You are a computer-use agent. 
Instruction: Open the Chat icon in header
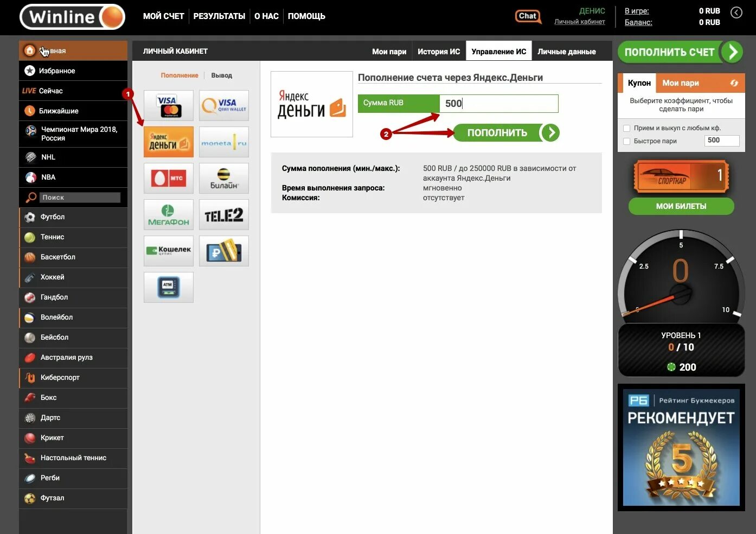coord(528,16)
